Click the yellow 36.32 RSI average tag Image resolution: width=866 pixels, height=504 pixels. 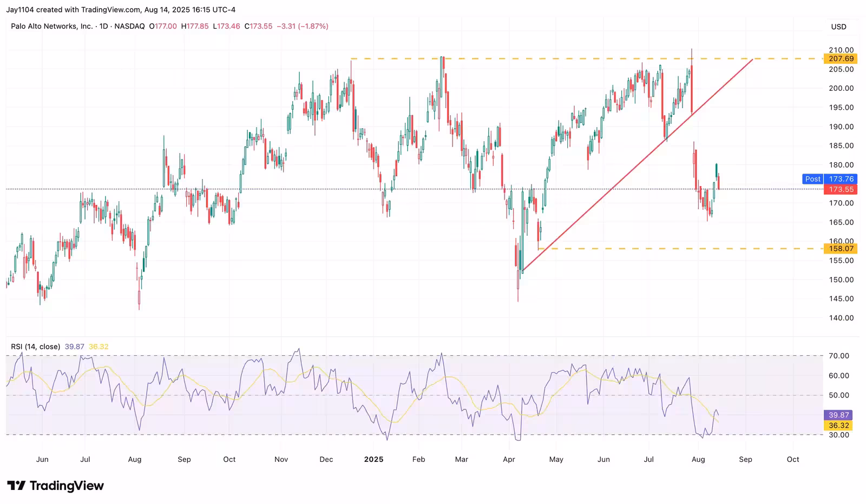(838, 426)
